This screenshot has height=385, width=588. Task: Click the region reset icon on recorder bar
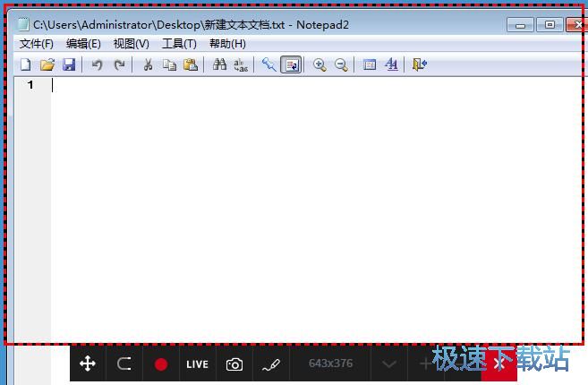(124, 364)
